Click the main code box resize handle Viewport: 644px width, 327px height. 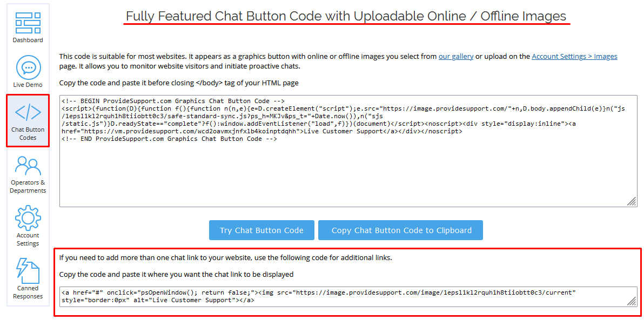click(x=632, y=201)
